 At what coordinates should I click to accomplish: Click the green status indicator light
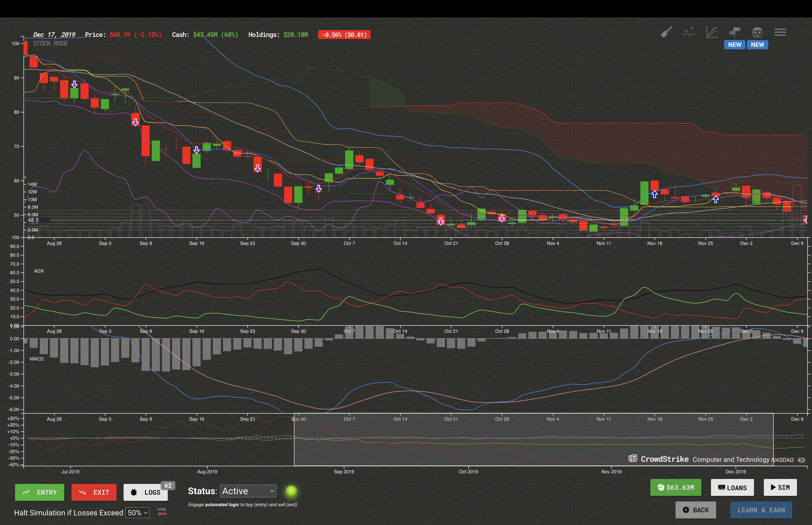(x=291, y=491)
